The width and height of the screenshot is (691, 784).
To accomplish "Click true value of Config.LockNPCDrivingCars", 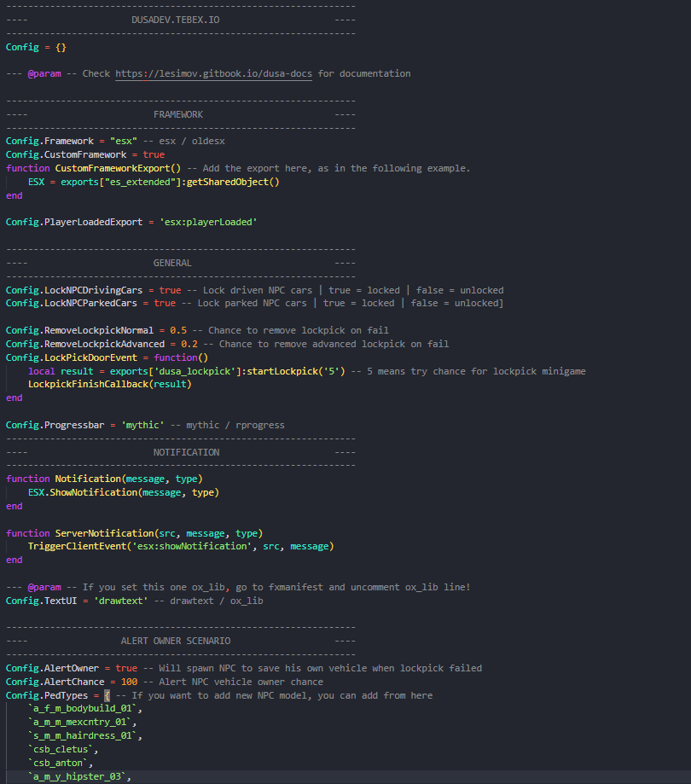I will (170, 291).
